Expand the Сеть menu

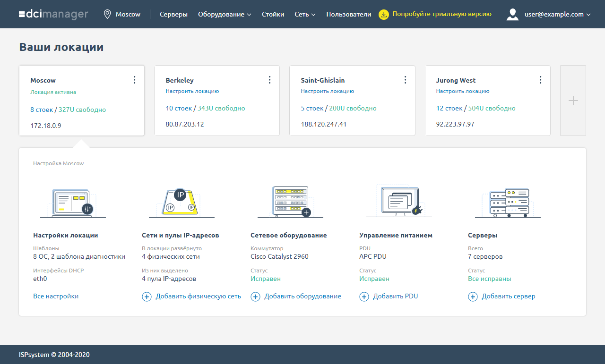pyautogui.click(x=305, y=14)
